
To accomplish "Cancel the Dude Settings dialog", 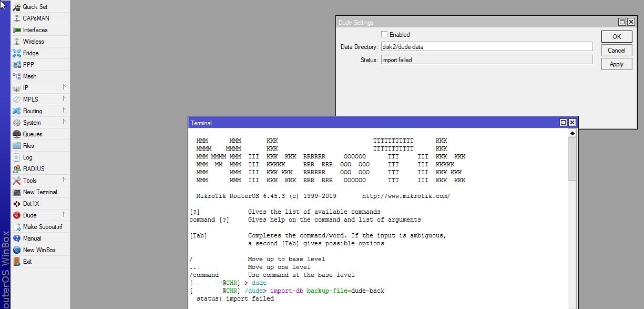I will 617,51.
